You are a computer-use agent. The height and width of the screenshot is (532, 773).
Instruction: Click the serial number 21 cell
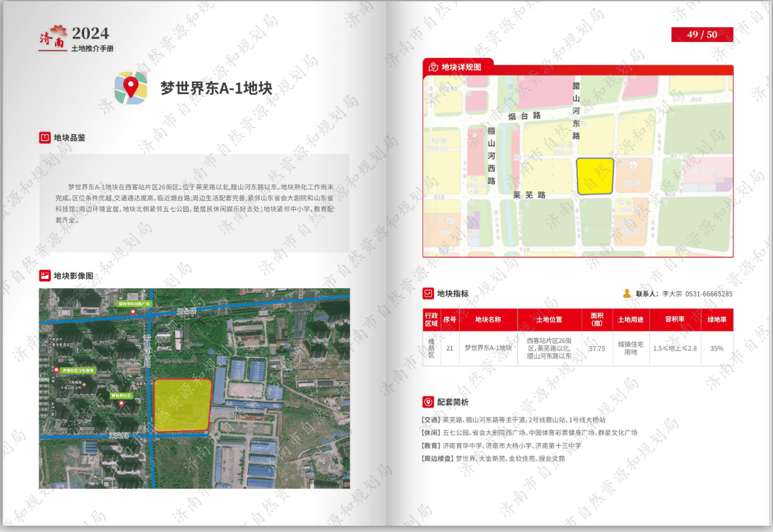click(450, 348)
